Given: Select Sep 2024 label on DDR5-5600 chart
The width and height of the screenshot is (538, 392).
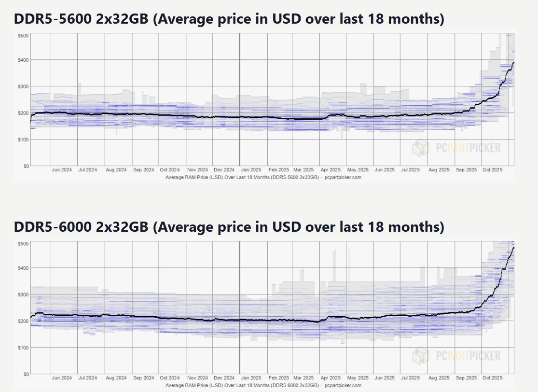Looking at the screenshot, I should point(143,170).
